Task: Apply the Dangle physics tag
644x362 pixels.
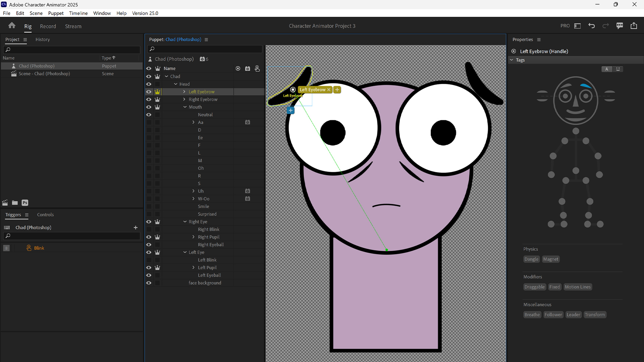Action: (x=531, y=259)
